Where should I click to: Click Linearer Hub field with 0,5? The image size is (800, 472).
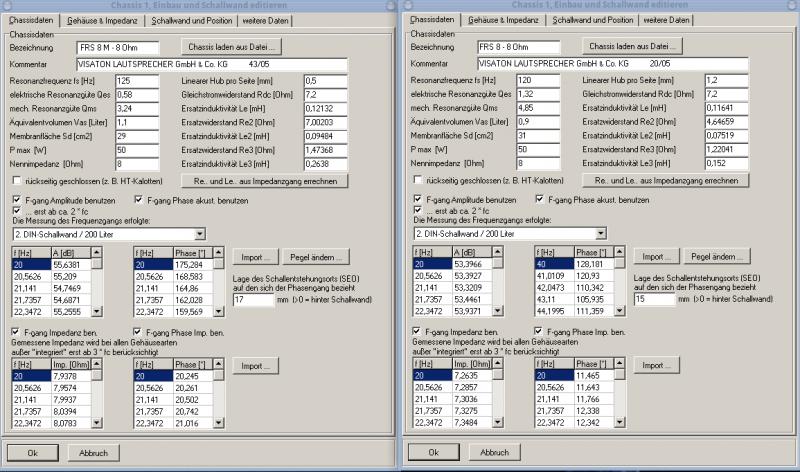click(326, 81)
